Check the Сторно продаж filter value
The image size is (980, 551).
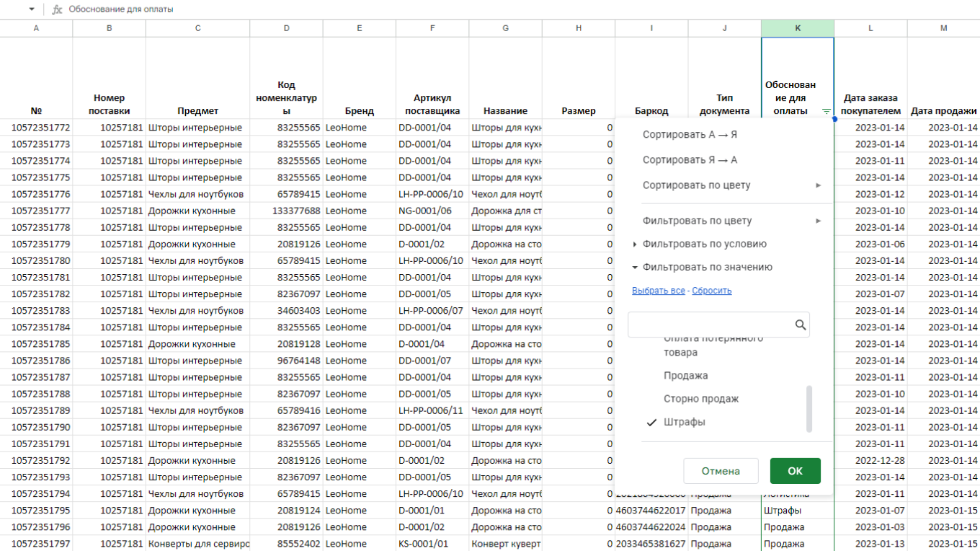700,399
